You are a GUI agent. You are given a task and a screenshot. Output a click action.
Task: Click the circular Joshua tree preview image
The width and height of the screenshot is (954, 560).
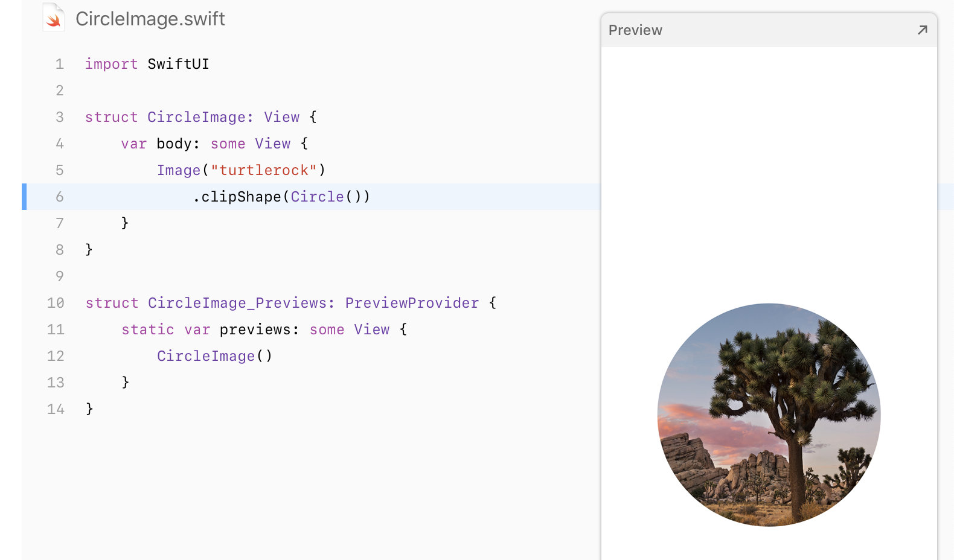(769, 415)
